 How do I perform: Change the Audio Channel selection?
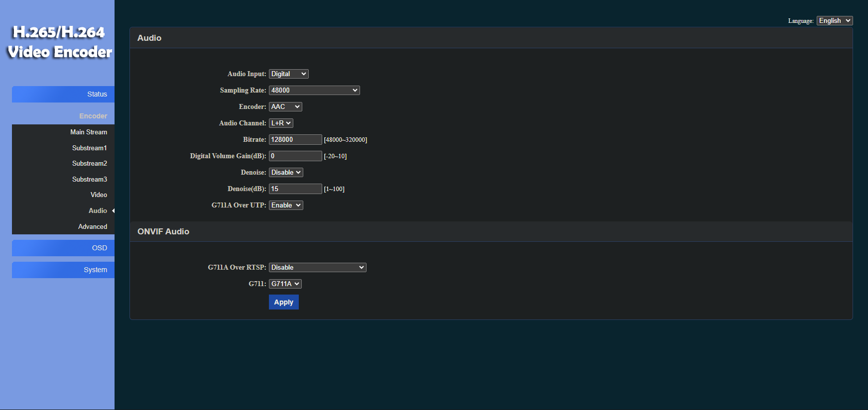click(x=281, y=123)
